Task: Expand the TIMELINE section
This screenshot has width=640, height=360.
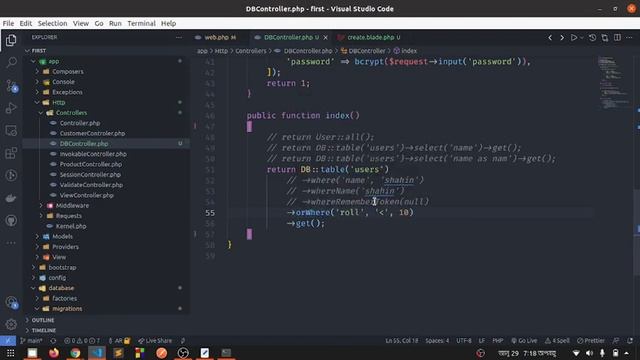Action: pos(44,330)
